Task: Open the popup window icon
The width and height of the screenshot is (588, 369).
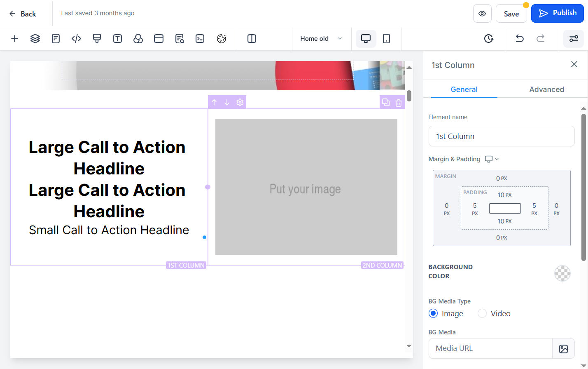Action: (x=159, y=39)
